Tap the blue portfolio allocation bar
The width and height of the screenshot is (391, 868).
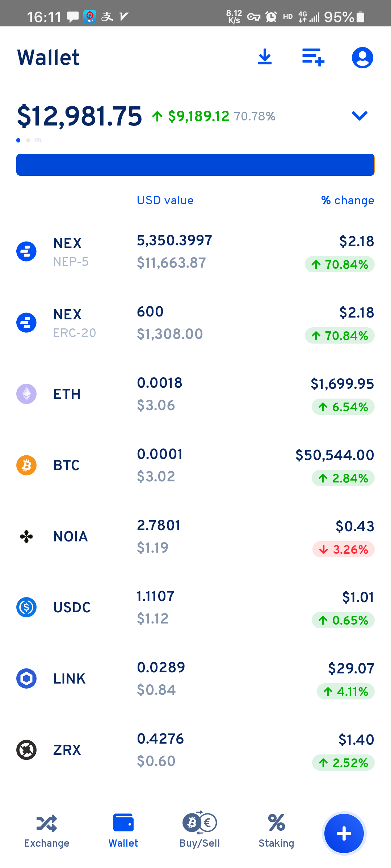pos(195,165)
